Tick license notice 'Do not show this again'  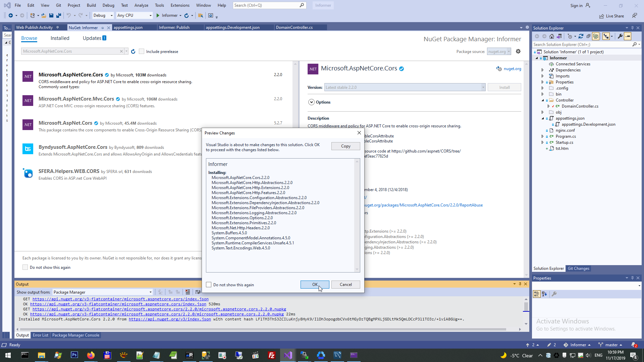coord(25,267)
